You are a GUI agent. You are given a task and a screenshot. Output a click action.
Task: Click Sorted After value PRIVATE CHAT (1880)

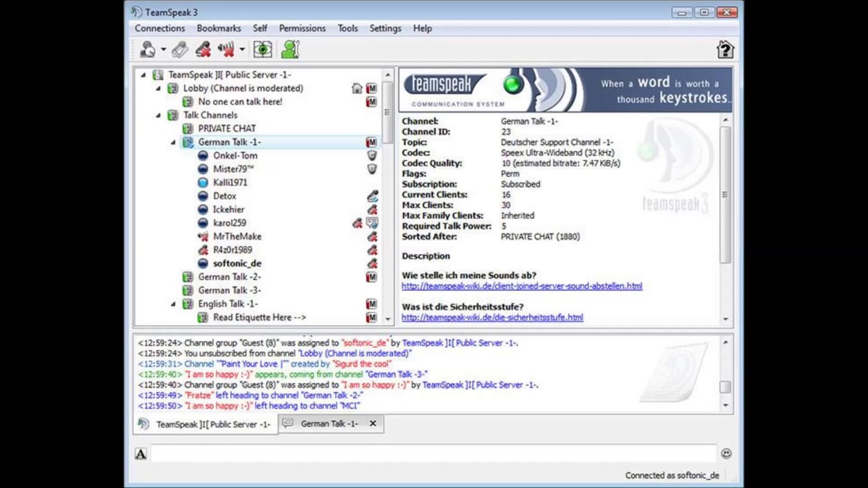540,237
